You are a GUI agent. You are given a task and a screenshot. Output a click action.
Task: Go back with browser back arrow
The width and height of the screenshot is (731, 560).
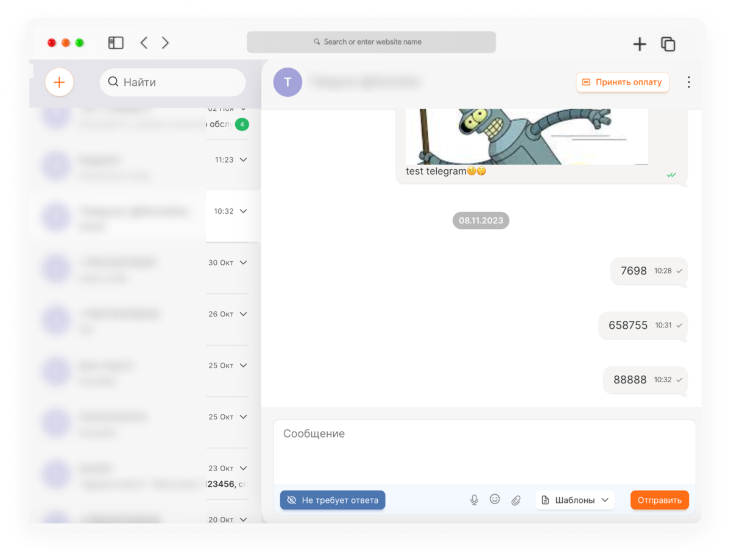click(144, 43)
